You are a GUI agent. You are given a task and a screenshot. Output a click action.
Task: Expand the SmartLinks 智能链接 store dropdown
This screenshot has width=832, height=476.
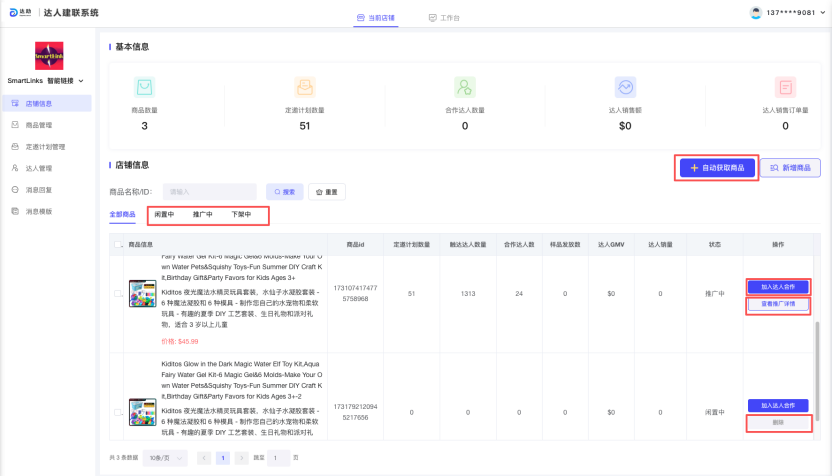pos(81,81)
